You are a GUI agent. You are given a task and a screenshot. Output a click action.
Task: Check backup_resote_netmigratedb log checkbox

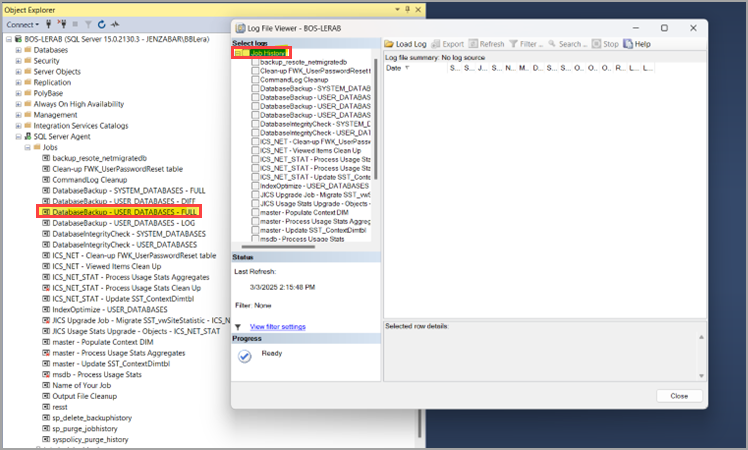click(x=255, y=62)
